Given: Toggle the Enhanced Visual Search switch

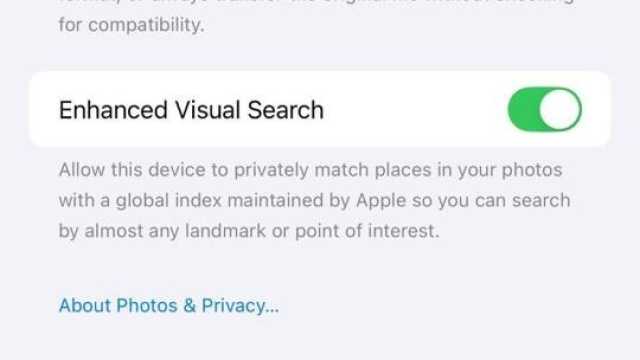Looking at the screenshot, I should pos(544,109).
